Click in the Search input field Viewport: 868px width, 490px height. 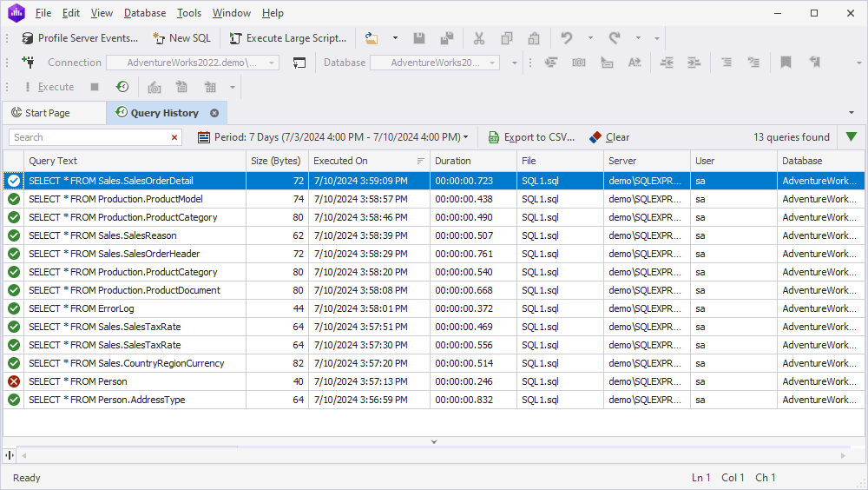pos(89,137)
